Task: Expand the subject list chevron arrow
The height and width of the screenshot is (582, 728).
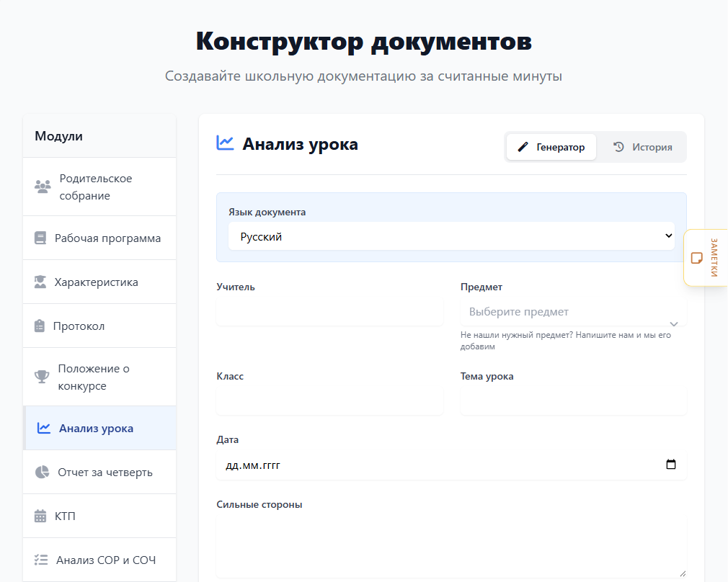Action: pos(674,324)
